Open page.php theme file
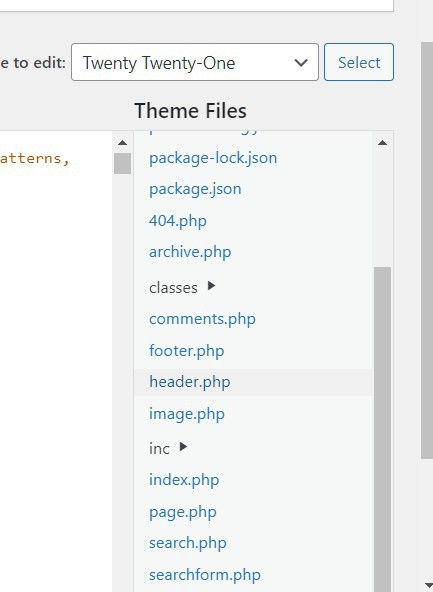 coord(183,513)
